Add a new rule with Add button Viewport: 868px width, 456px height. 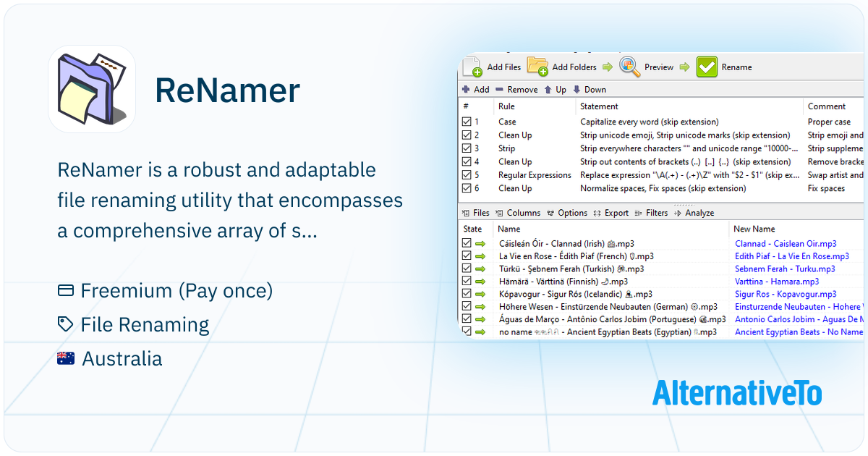(475, 90)
